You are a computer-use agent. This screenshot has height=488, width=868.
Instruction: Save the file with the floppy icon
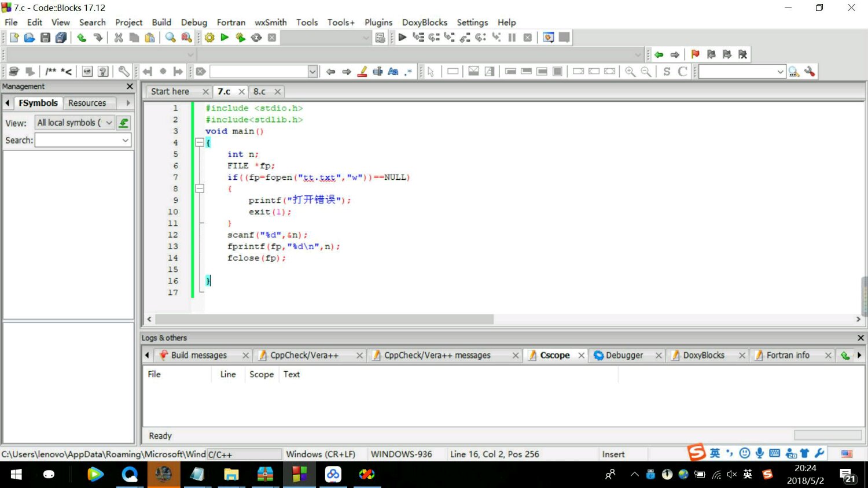(45, 38)
